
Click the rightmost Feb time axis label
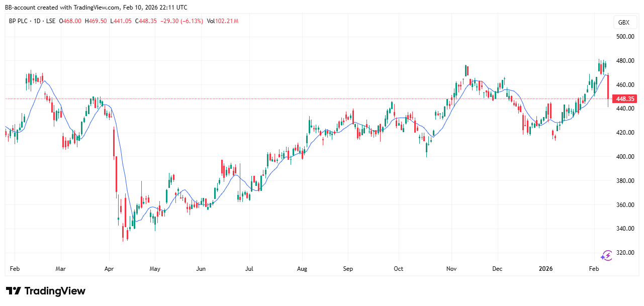point(594,269)
